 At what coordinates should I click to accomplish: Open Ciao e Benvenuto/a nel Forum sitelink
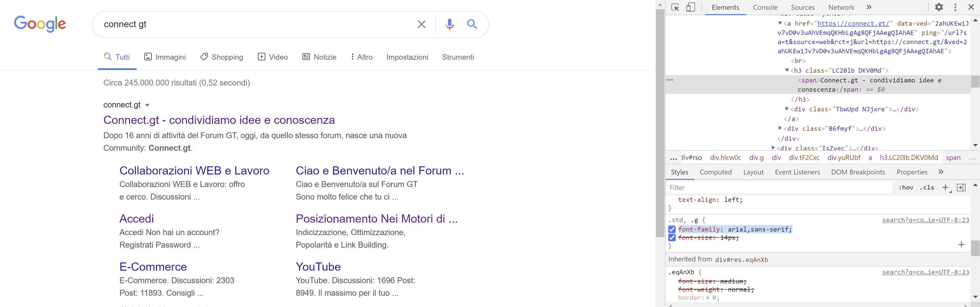[380, 171]
